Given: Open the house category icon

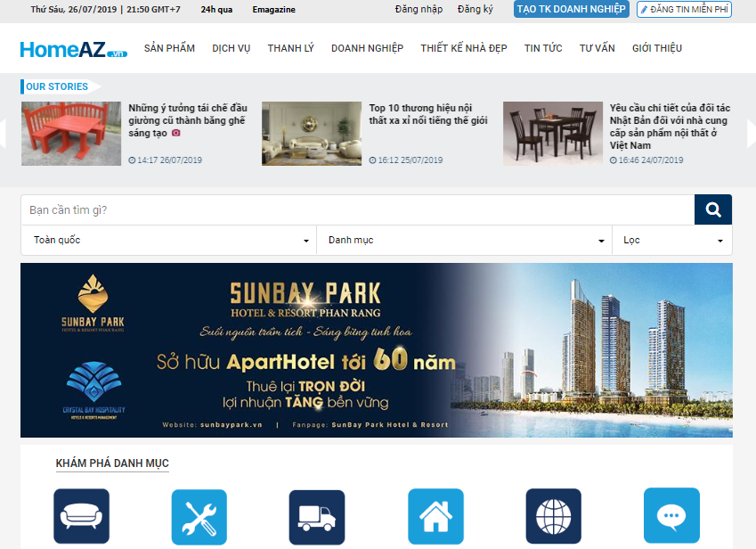Looking at the screenshot, I should tap(435, 516).
